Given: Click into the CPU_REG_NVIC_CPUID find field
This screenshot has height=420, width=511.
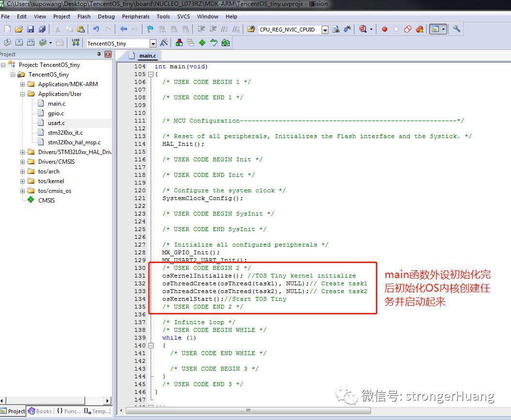Looking at the screenshot, I should coord(290,30).
